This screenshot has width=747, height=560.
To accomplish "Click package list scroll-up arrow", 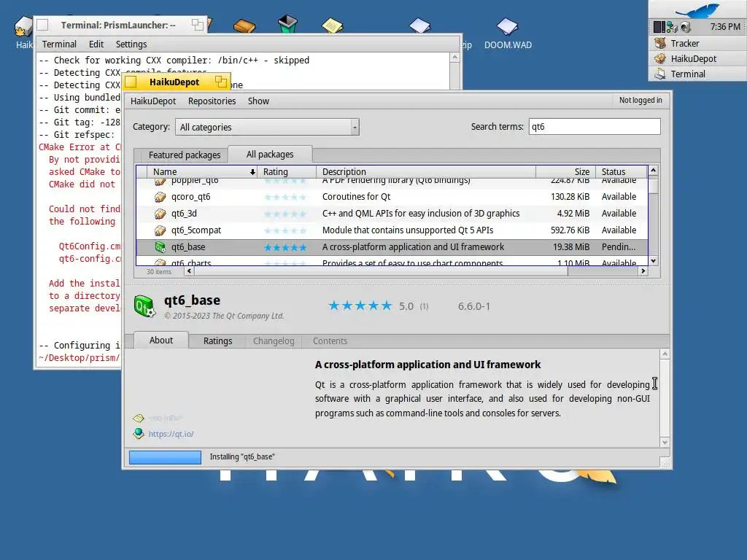I will pyautogui.click(x=654, y=170).
